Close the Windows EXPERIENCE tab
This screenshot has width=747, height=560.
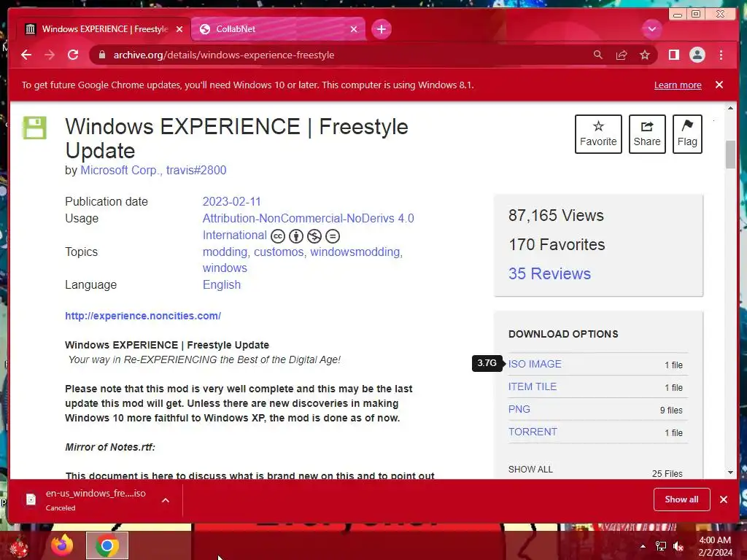click(179, 29)
